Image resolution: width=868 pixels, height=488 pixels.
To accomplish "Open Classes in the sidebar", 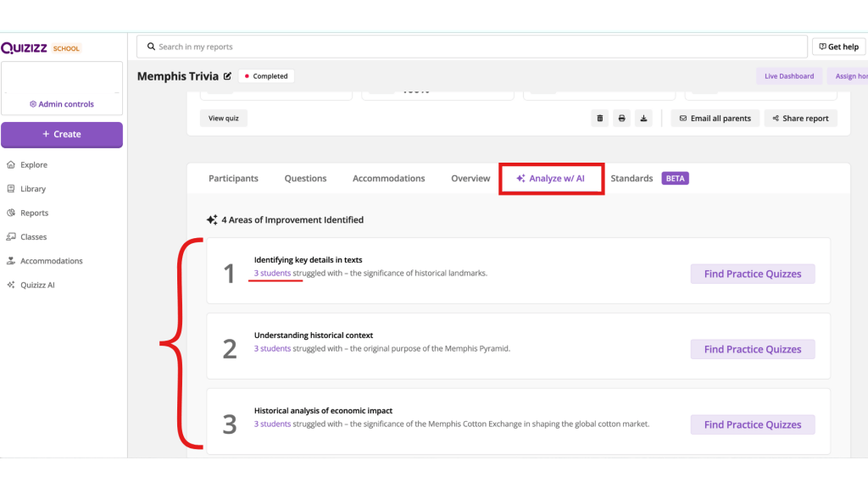I will pyautogui.click(x=34, y=237).
